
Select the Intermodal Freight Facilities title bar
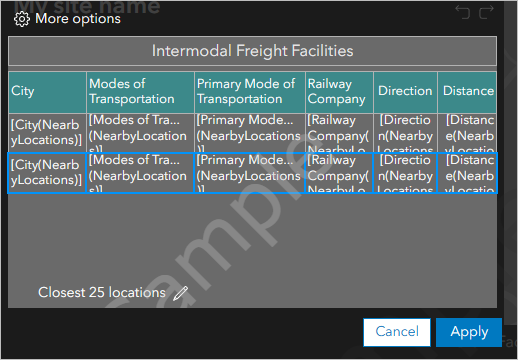pyautogui.click(x=252, y=51)
